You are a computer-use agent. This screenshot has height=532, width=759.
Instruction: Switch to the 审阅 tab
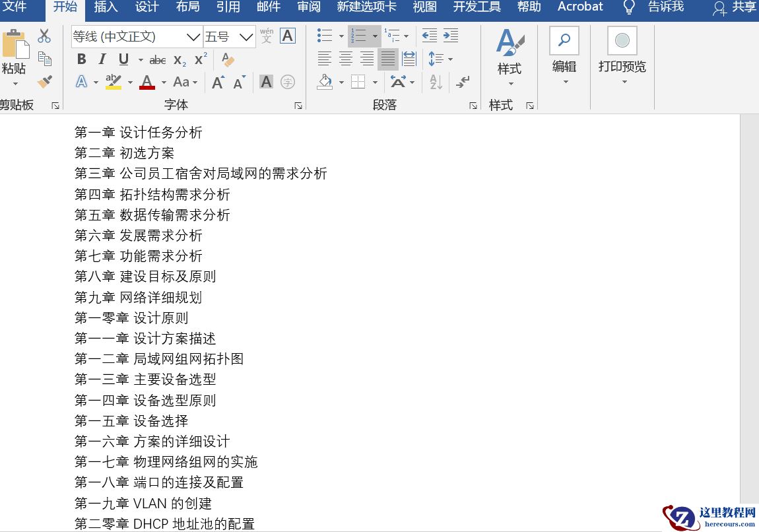point(309,7)
